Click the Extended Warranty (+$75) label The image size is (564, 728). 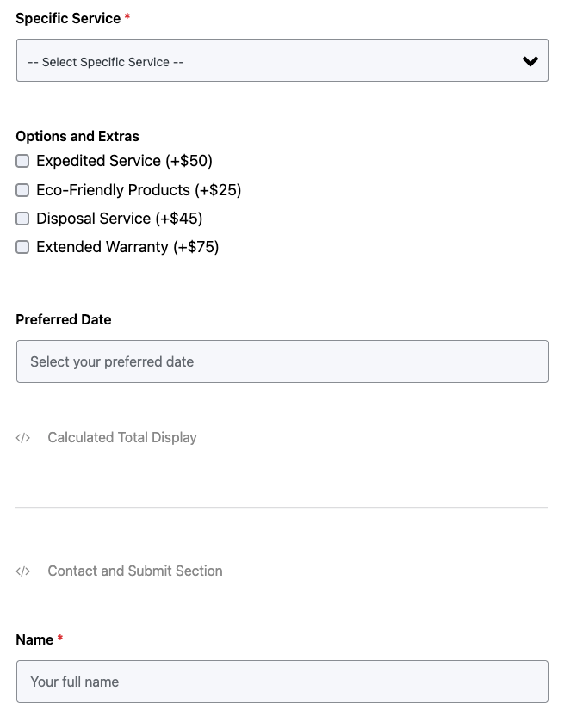127,247
